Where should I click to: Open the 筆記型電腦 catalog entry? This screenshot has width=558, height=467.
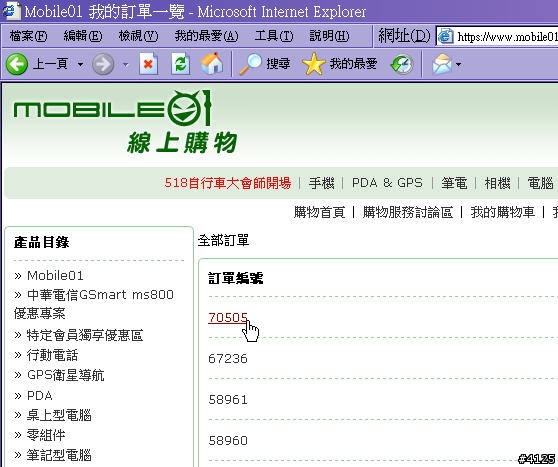tap(59, 455)
